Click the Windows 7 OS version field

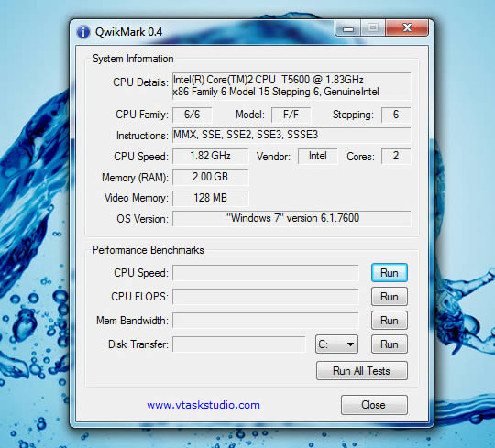291,219
